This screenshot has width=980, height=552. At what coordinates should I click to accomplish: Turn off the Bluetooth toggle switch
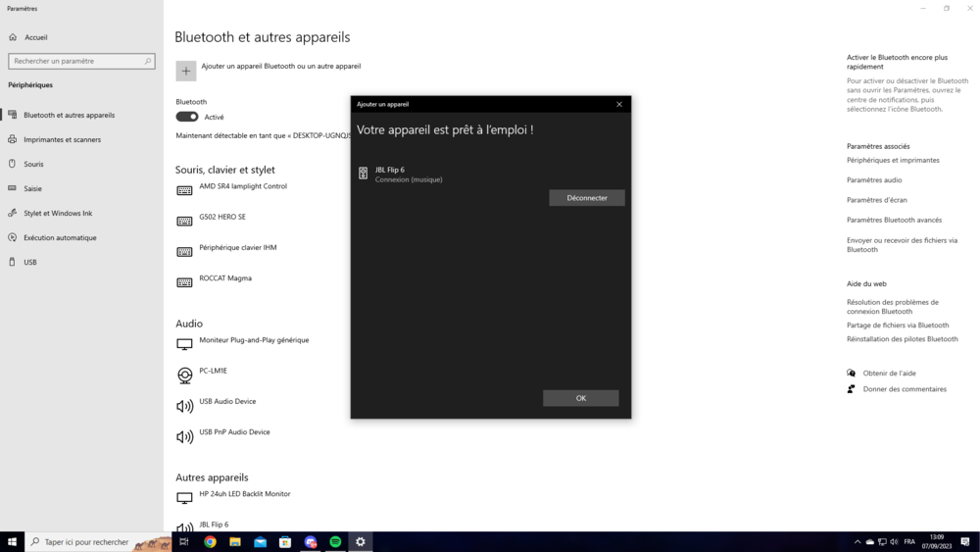tap(187, 117)
